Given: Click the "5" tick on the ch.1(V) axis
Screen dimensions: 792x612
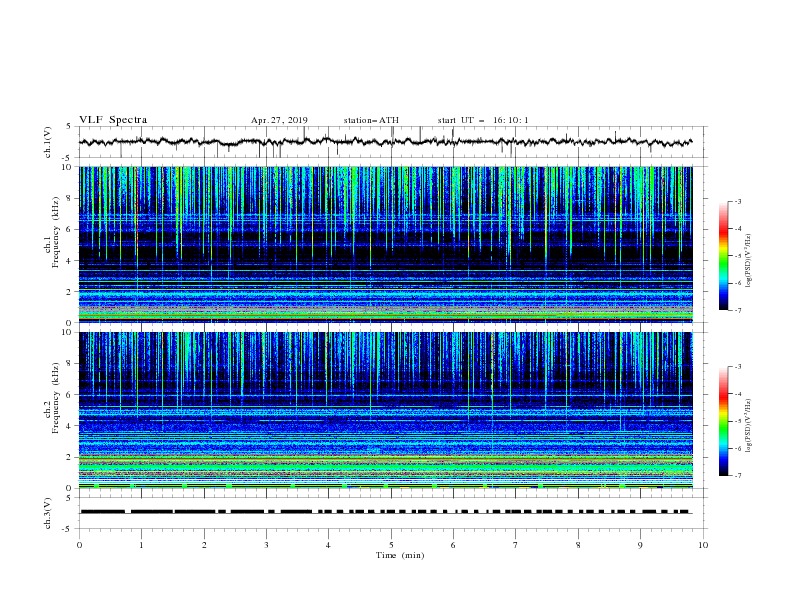Looking at the screenshot, I should pyautogui.click(x=69, y=127).
